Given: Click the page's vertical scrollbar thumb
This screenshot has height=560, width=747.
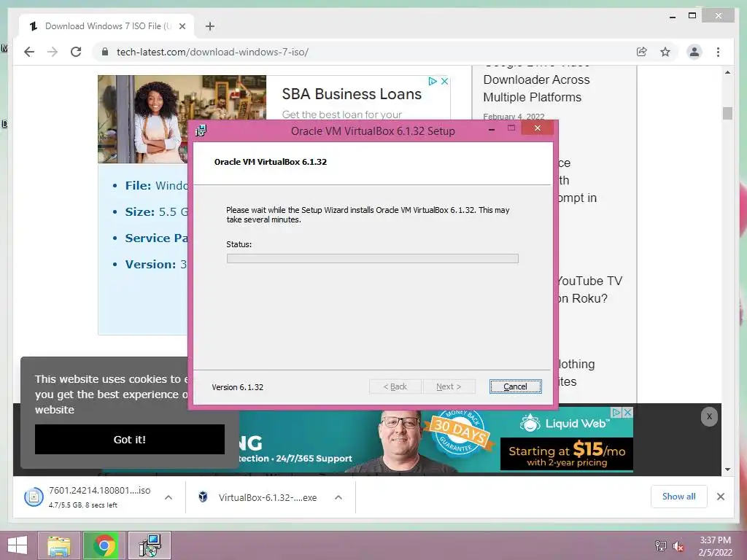Looking at the screenshot, I should [x=727, y=113].
